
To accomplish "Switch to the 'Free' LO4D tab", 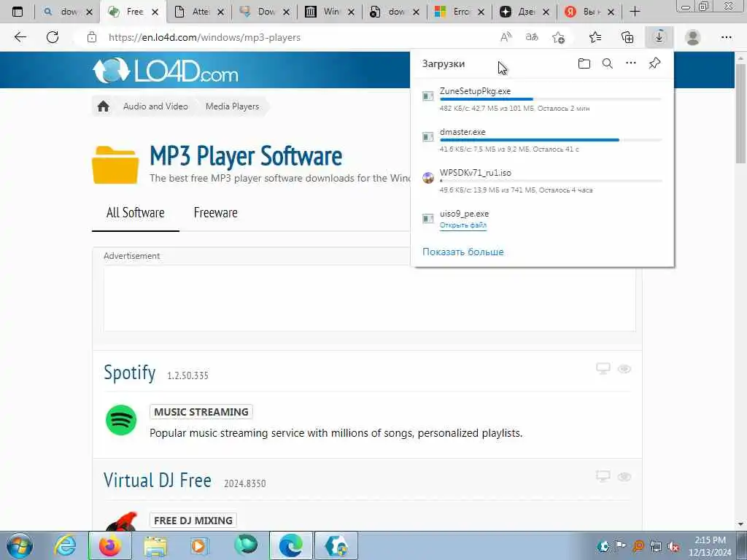I will pos(133,12).
